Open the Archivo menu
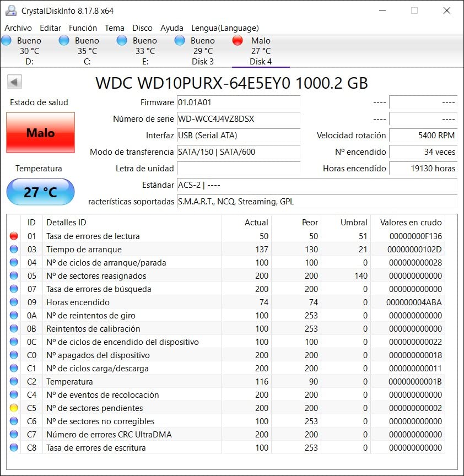464x476 pixels. coord(18,28)
